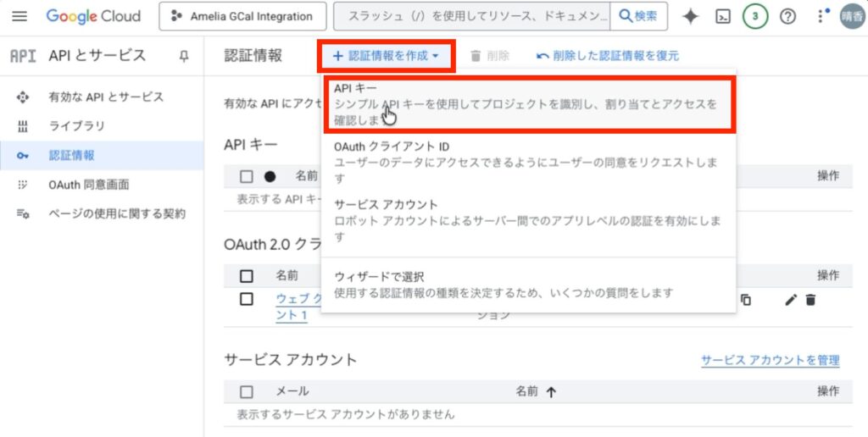Choose OAuth クライアント ID menu entry
The image size is (868, 437).
527,162
